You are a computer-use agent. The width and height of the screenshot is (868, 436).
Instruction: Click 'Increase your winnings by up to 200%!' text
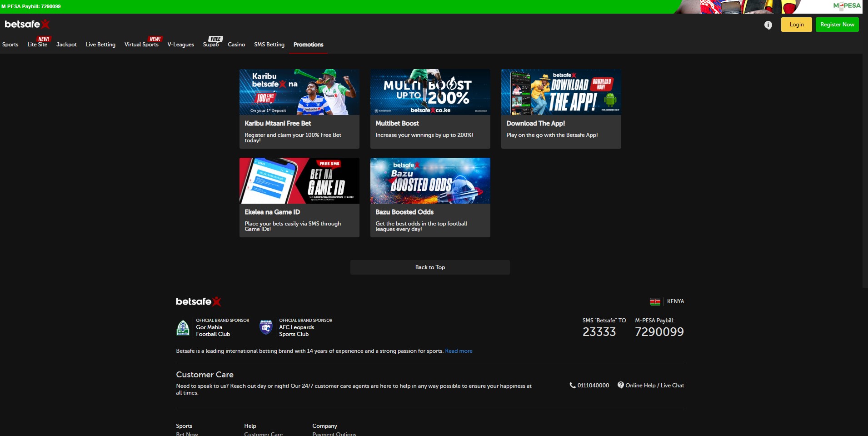click(424, 135)
